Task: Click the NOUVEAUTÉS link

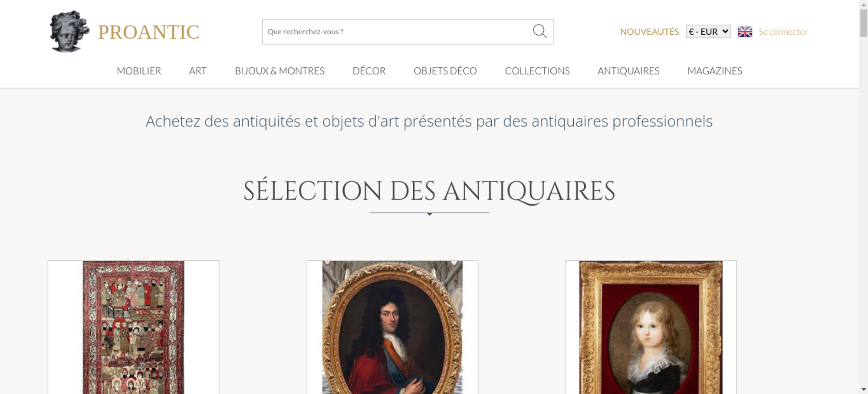Action: click(x=649, y=32)
